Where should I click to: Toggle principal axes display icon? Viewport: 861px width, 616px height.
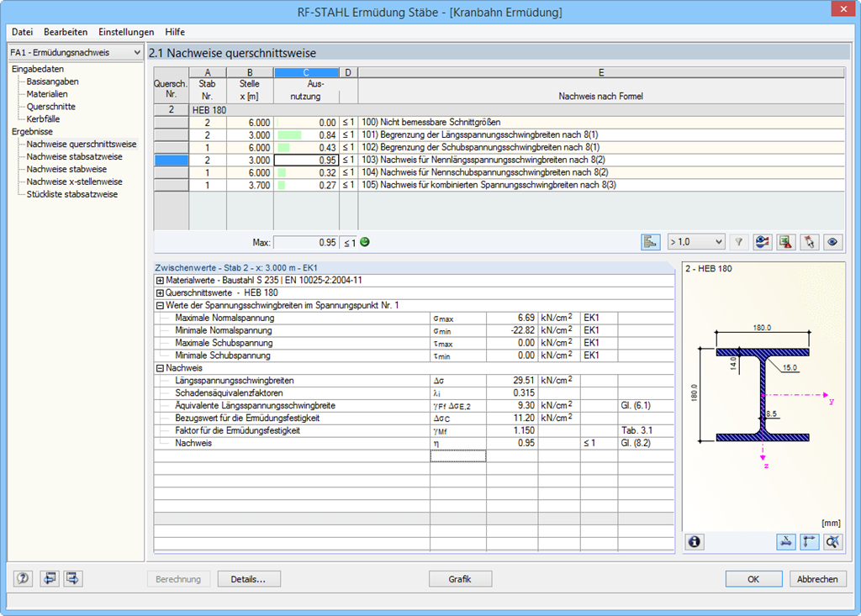point(810,542)
